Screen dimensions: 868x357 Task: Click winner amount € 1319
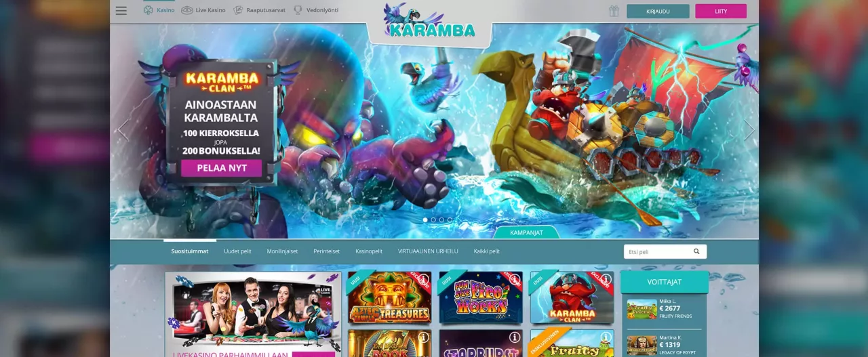tap(670, 345)
